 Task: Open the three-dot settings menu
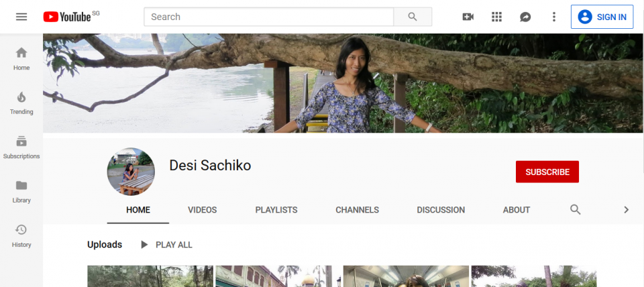point(554,17)
